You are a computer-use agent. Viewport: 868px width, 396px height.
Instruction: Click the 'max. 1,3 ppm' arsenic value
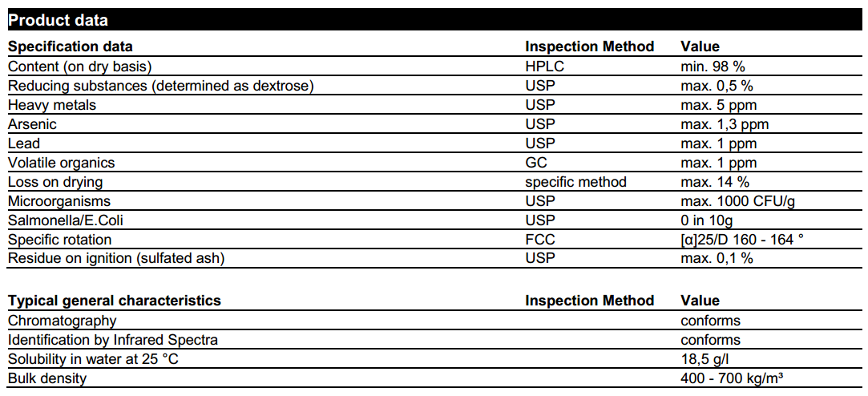725,124
